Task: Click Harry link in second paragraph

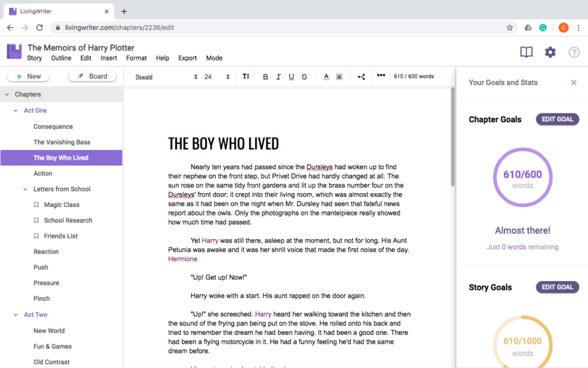Action: coord(210,241)
